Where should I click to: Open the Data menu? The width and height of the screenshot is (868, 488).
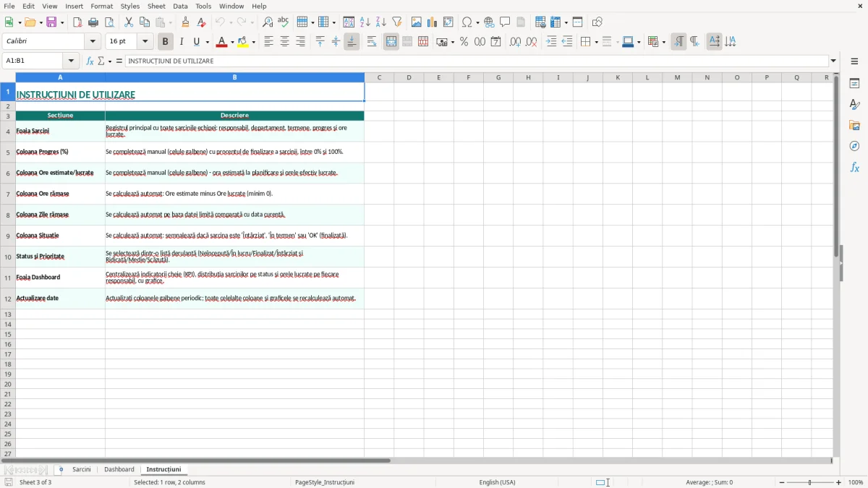[x=181, y=6]
